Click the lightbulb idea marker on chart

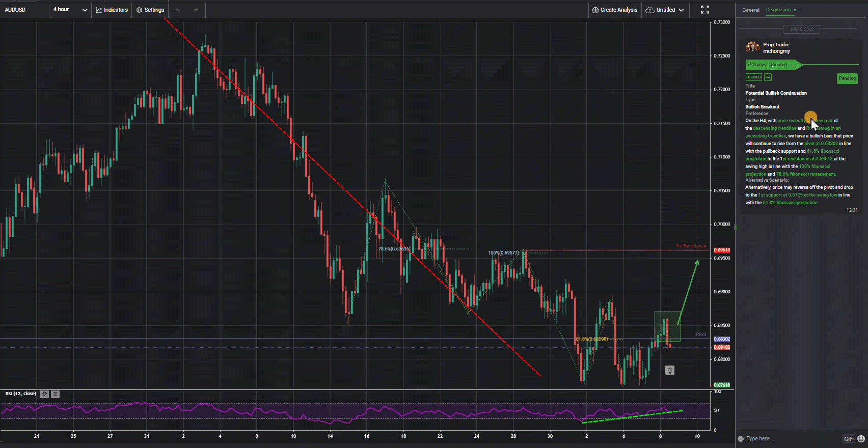pos(670,370)
